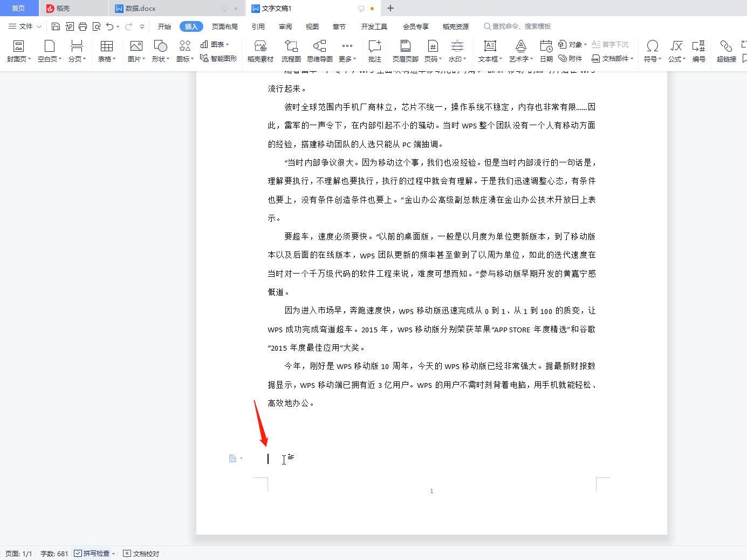Viewport: 747px width, 560px height.
Task: Open Developer Tools (开发工具) tab
Action: pyautogui.click(x=374, y=26)
